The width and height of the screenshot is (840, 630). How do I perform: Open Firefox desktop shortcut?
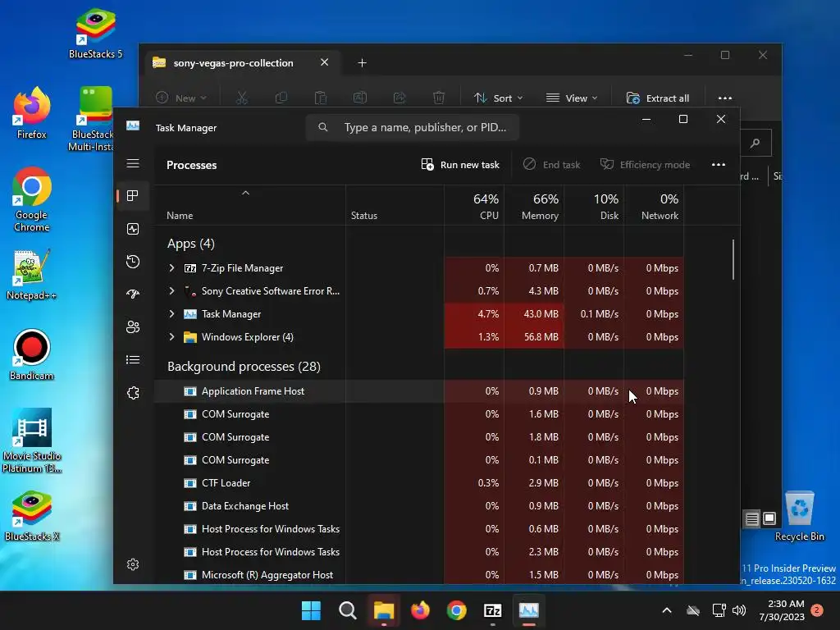click(x=32, y=113)
